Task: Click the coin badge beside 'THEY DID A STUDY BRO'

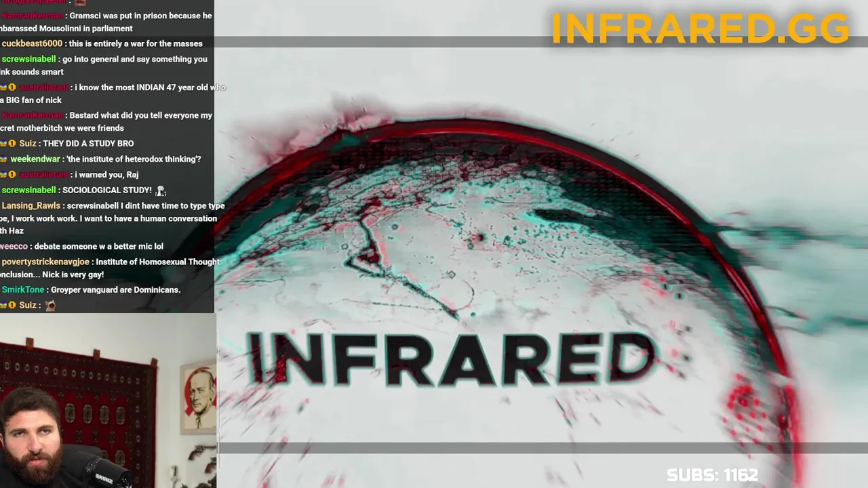Action: coord(12,143)
